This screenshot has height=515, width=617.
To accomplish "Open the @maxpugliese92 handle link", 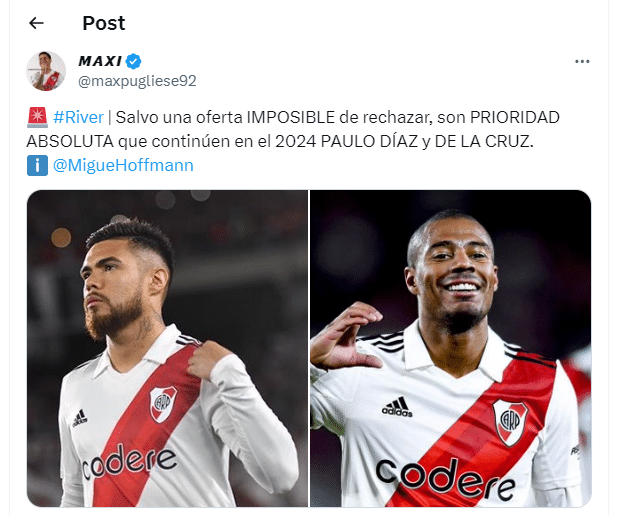I will tap(137, 81).
